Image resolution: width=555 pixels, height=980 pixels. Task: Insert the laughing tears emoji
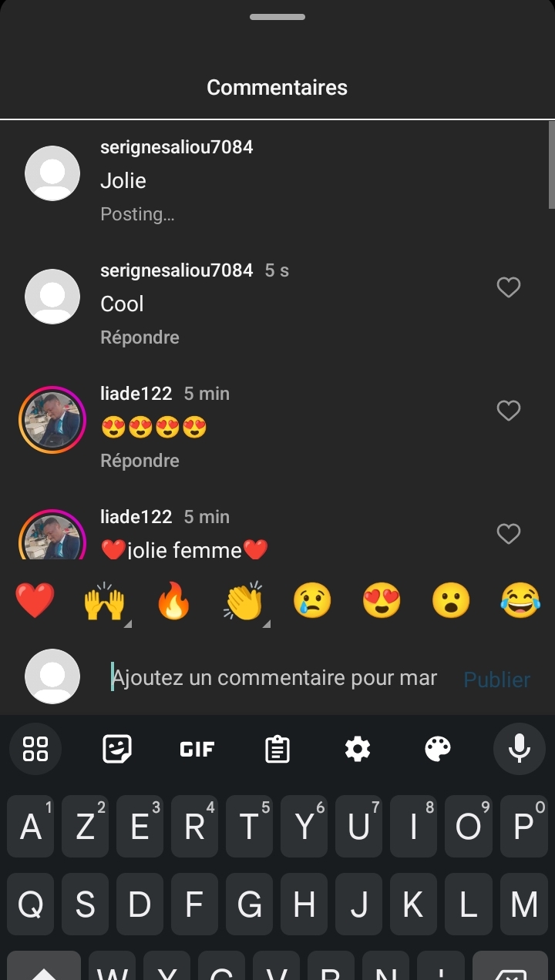[520, 601]
